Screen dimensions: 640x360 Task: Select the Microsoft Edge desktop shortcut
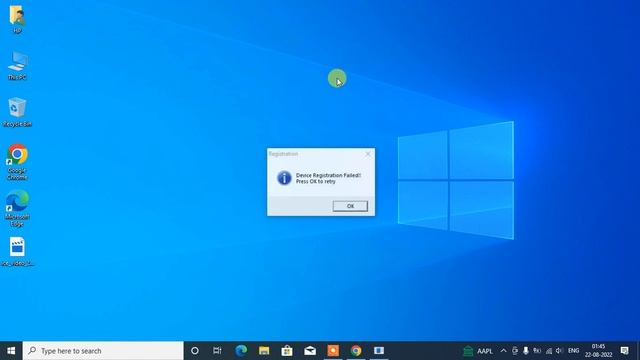coord(17,208)
